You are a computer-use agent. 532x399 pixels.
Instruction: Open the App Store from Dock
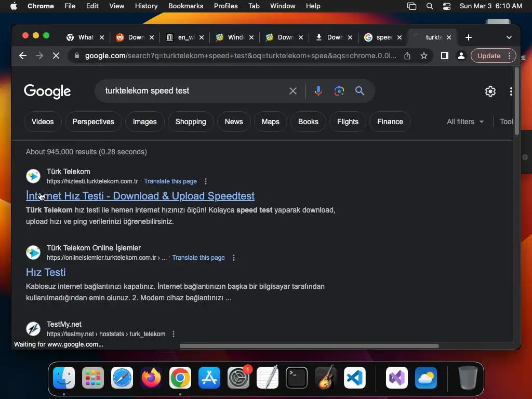(209, 378)
